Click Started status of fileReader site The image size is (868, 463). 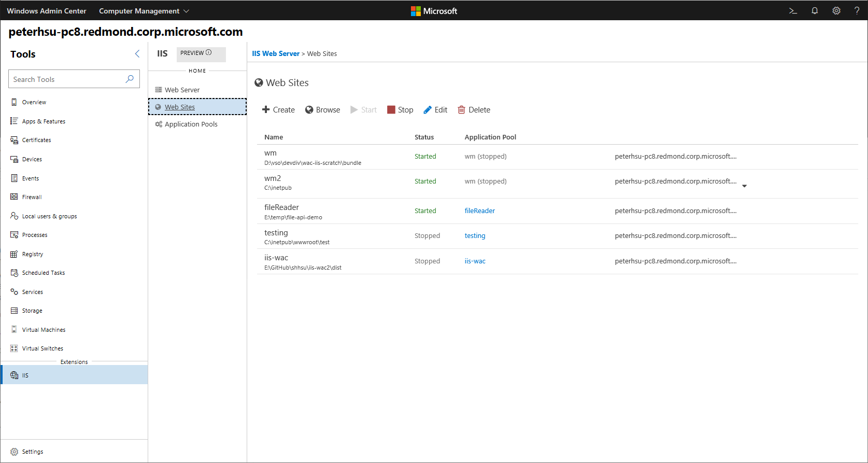pyautogui.click(x=425, y=211)
